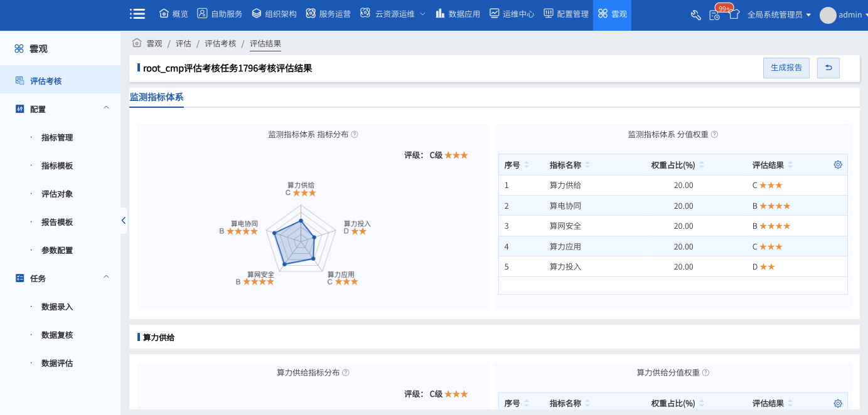Click the home icon in breadcrumb

(x=136, y=43)
